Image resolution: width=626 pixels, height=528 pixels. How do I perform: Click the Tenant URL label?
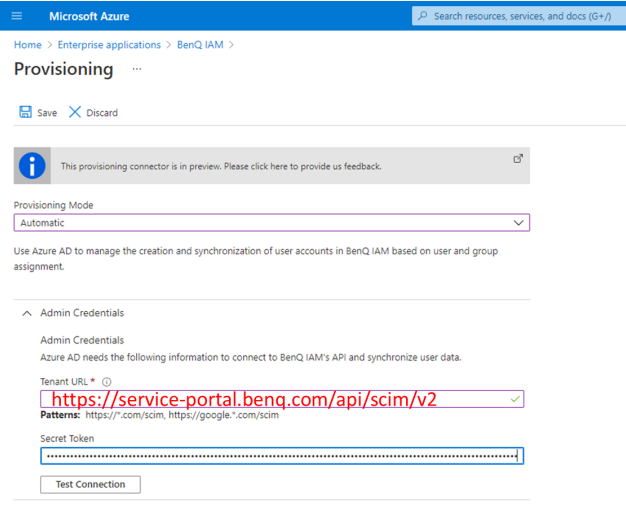pyautogui.click(x=64, y=382)
